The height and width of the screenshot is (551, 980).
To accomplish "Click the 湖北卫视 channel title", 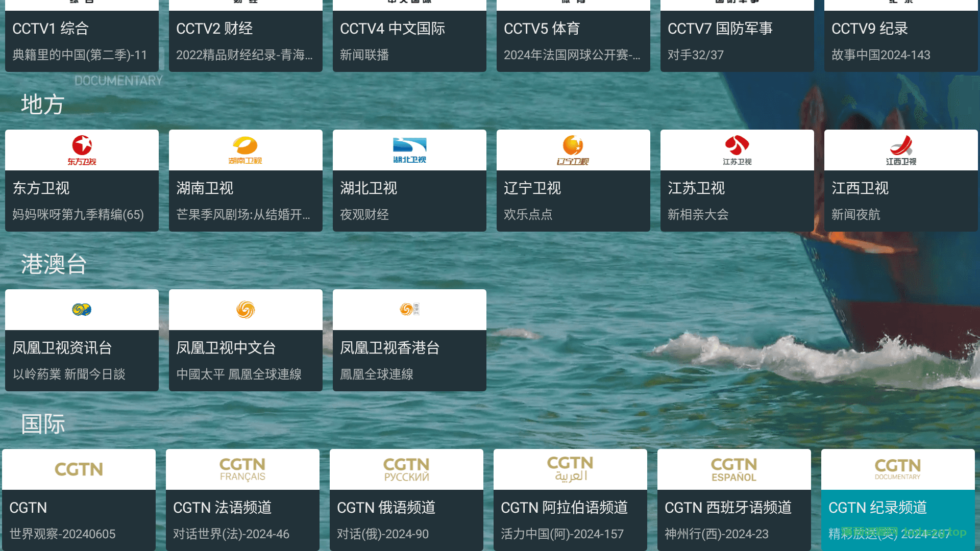I will [369, 188].
